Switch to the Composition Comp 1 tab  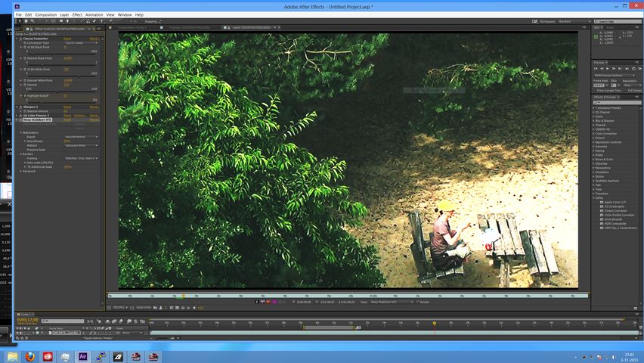[132, 27]
